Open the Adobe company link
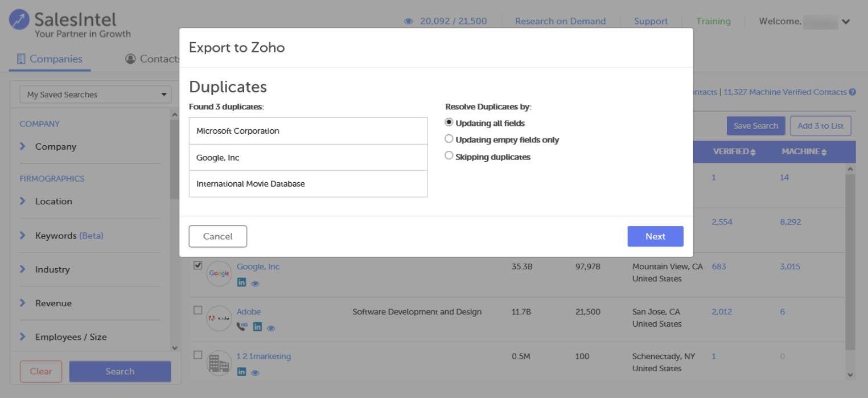Image resolution: width=868 pixels, height=398 pixels. pyautogui.click(x=249, y=311)
